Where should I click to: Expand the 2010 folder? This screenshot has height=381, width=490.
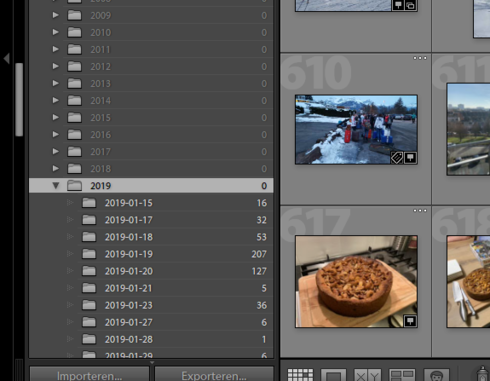(x=56, y=32)
